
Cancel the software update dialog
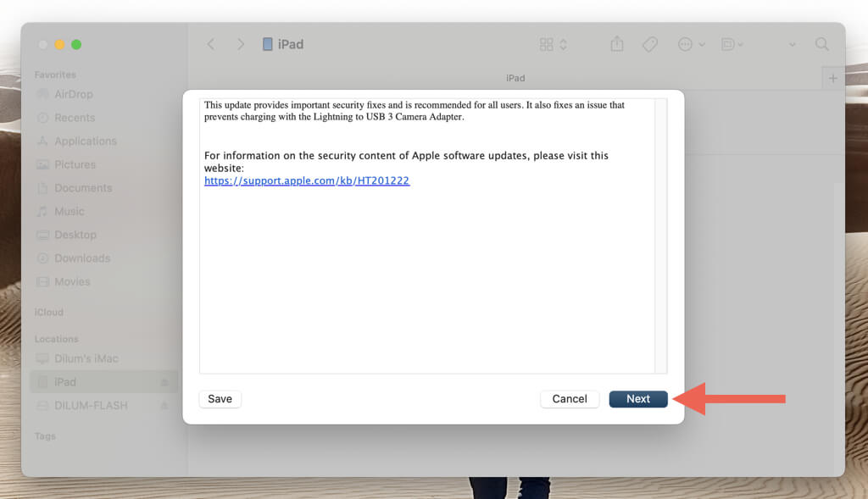pyautogui.click(x=569, y=399)
